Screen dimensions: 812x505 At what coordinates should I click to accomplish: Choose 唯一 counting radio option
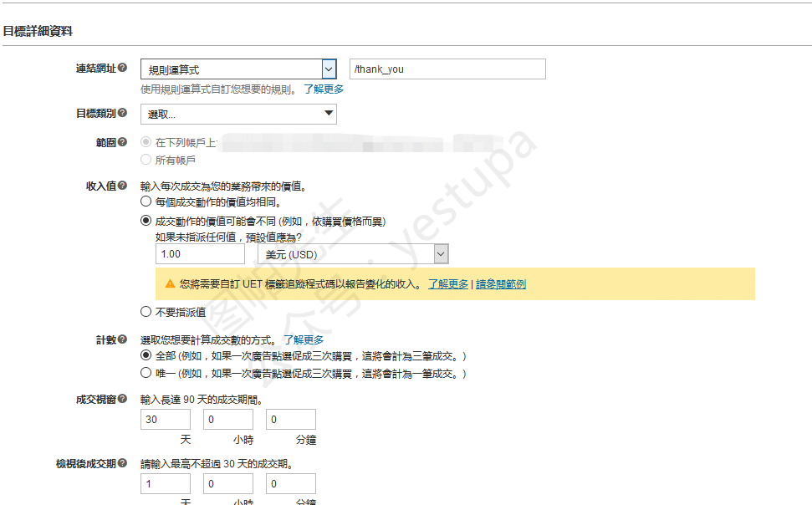(146, 372)
